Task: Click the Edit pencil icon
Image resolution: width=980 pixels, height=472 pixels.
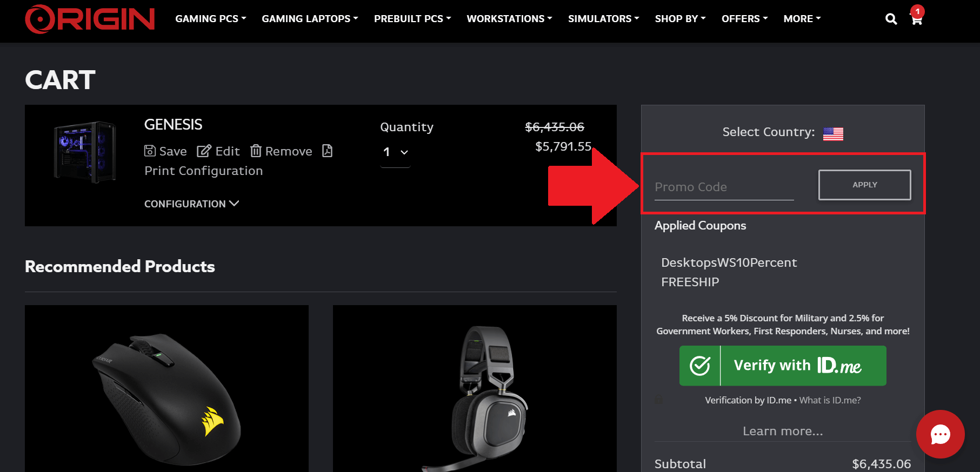Action: point(204,151)
